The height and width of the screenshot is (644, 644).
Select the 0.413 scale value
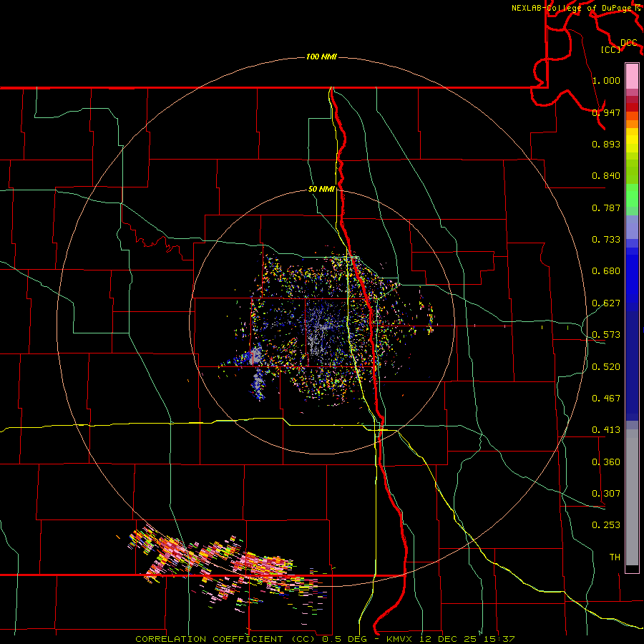click(606, 430)
